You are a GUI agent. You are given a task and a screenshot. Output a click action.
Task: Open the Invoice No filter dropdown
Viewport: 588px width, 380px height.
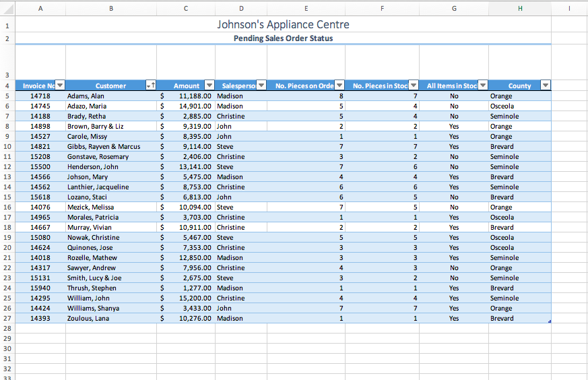pos(60,85)
